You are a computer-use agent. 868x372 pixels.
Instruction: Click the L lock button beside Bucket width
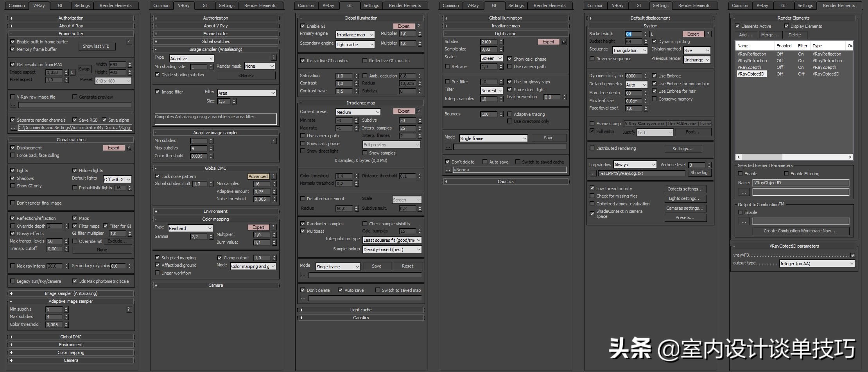pyautogui.click(x=652, y=34)
